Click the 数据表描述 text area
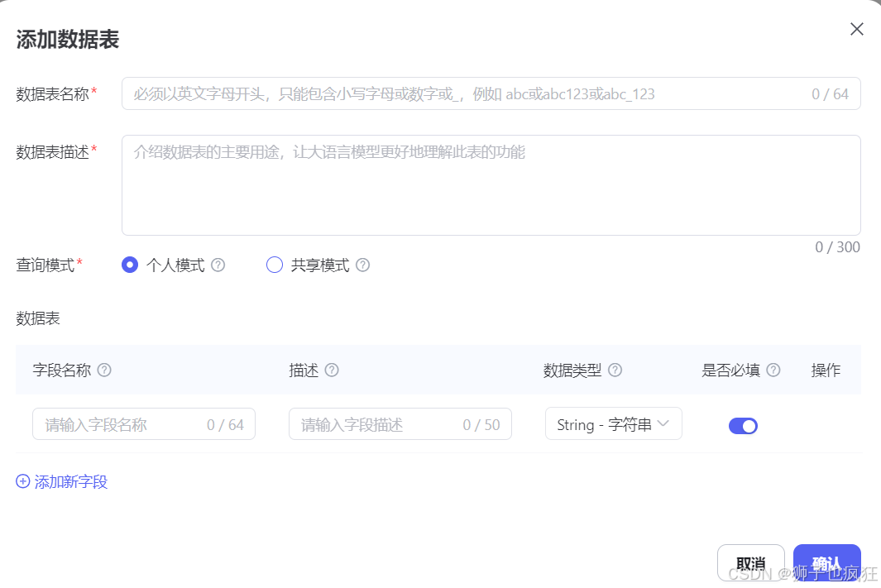Image resolution: width=881 pixels, height=588 pixels. click(491, 184)
